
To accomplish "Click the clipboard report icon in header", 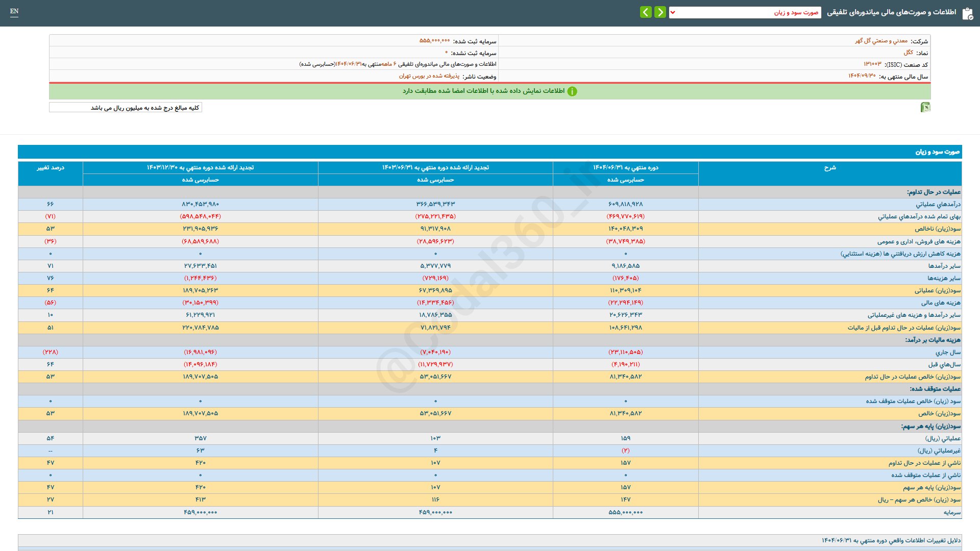I will [x=967, y=13].
